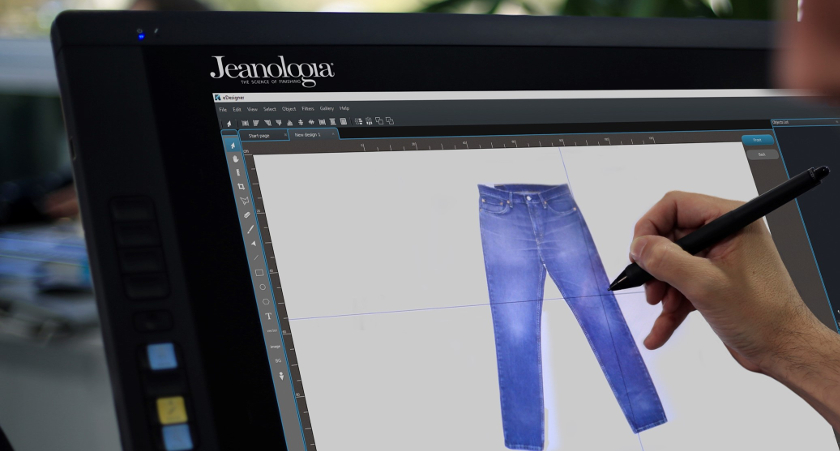Viewport: 840px width, 451px height.
Task: Click the pointer icon in the top toolbar
Action: pyautogui.click(x=229, y=124)
